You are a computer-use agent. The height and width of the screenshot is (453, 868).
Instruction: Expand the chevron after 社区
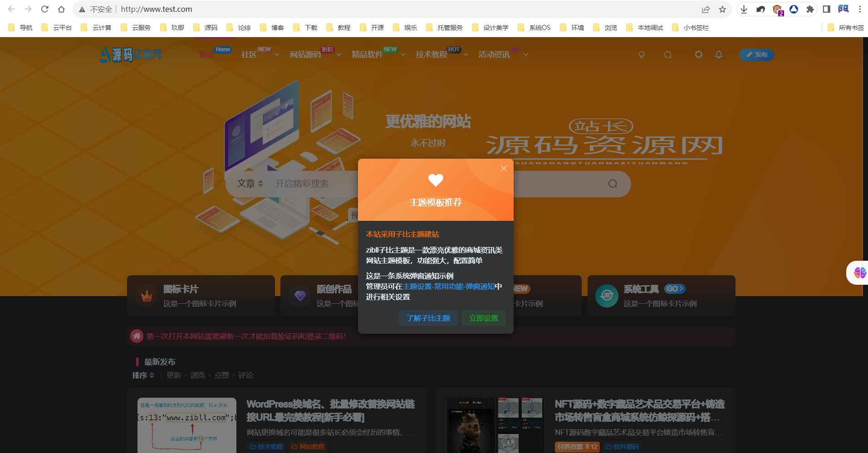[277, 55]
